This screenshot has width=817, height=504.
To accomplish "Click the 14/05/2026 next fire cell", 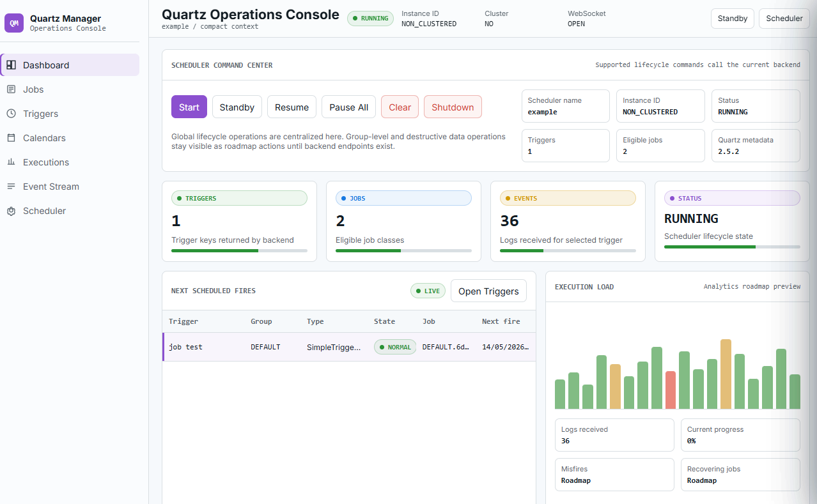I will coord(505,347).
